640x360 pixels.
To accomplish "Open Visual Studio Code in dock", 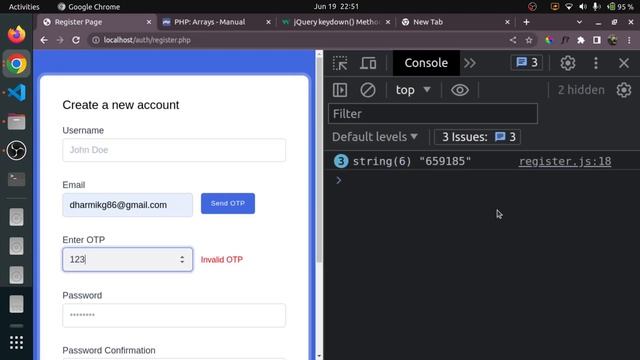I will [16, 93].
